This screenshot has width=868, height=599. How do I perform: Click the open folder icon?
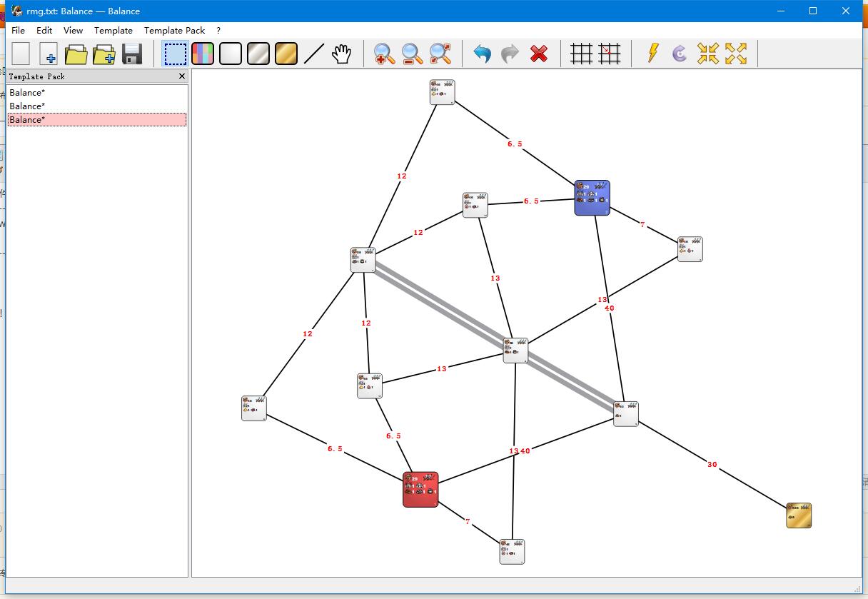tap(76, 54)
